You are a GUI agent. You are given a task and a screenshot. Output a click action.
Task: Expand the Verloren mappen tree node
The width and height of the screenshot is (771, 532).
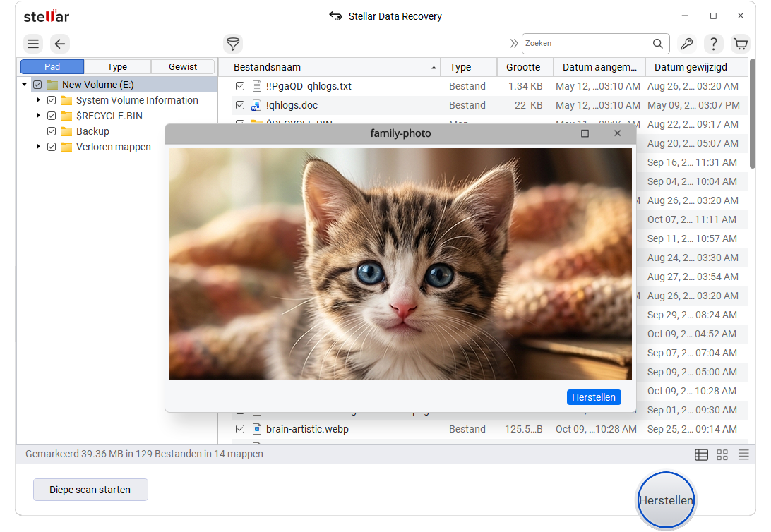[38, 146]
